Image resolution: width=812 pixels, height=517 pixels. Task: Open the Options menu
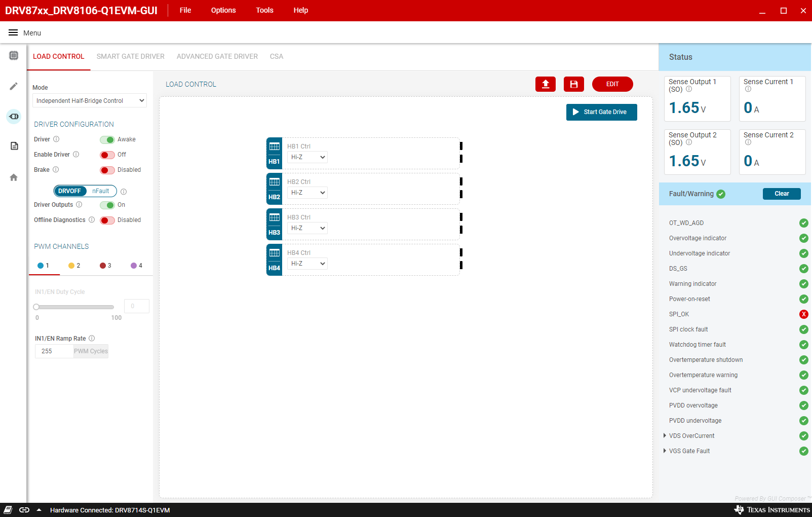coord(223,10)
